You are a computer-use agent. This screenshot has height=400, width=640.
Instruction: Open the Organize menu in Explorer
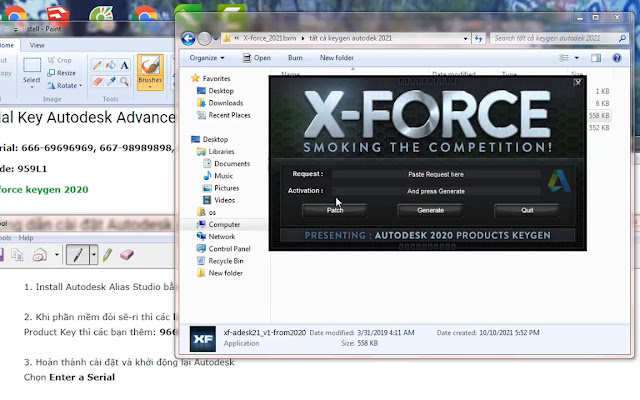[207, 58]
